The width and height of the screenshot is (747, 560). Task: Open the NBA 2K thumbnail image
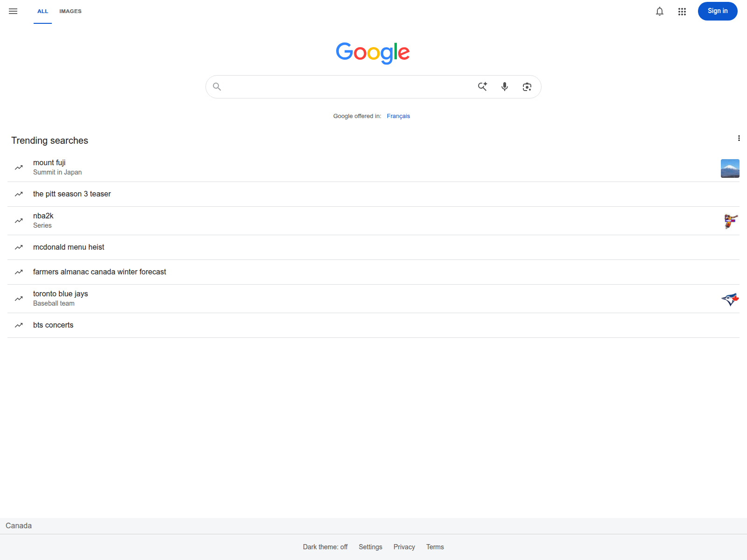tap(730, 221)
